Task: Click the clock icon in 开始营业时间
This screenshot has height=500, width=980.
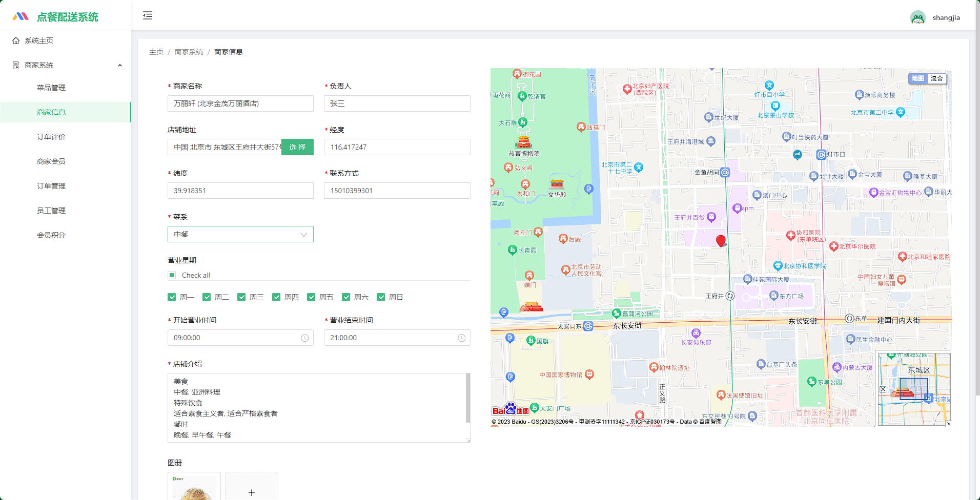Action: coord(304,338)
